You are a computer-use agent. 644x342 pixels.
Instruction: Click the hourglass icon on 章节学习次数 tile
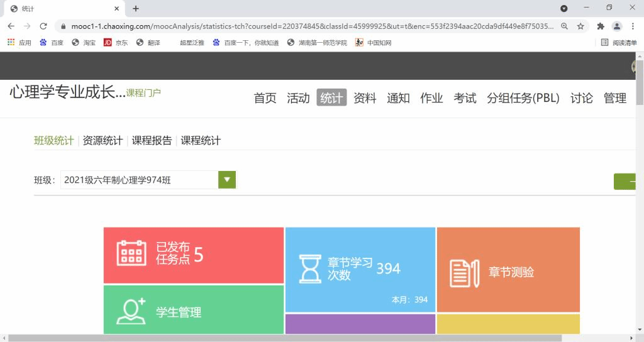(309, 269)
